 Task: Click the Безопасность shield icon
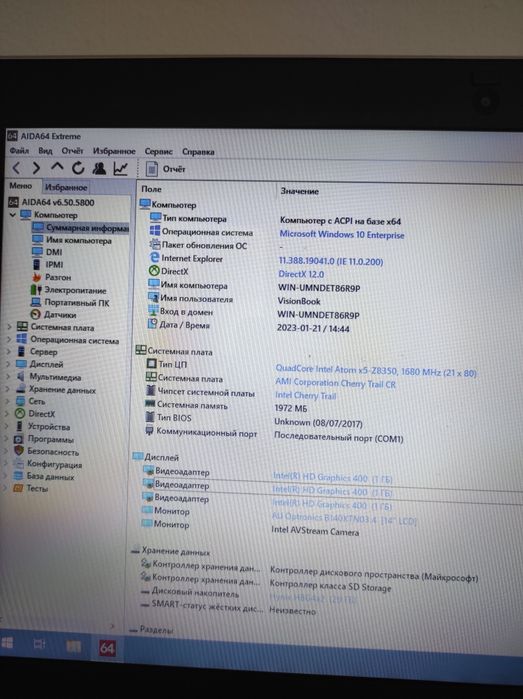click(19, 451)
